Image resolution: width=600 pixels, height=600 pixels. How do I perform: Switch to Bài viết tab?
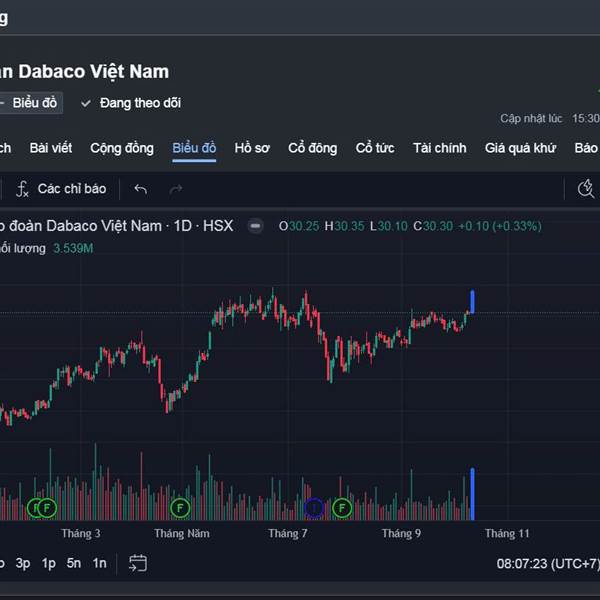51,148
